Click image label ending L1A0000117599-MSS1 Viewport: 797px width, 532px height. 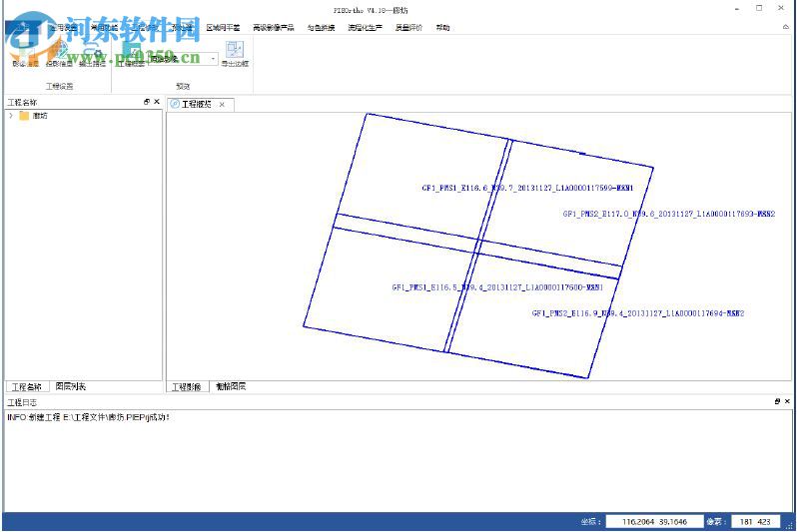point(527,188)
